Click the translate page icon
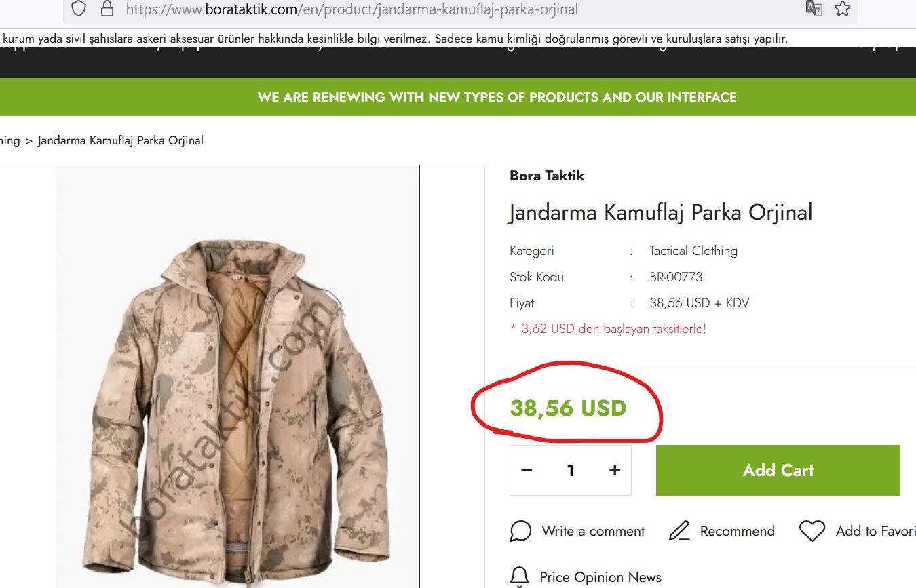The width and height of the screenshot is (916, 588). pos(814,9)
